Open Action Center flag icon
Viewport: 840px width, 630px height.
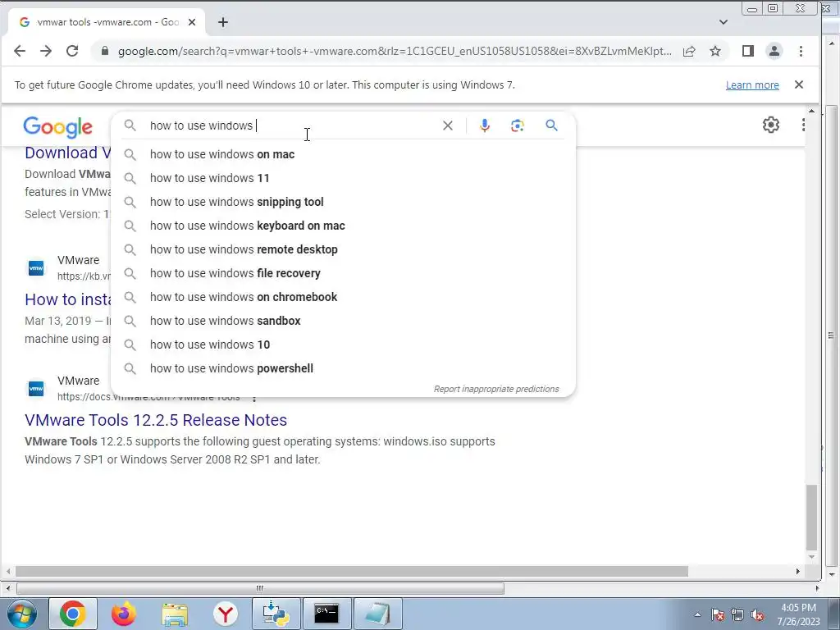[x=717, y=614]
